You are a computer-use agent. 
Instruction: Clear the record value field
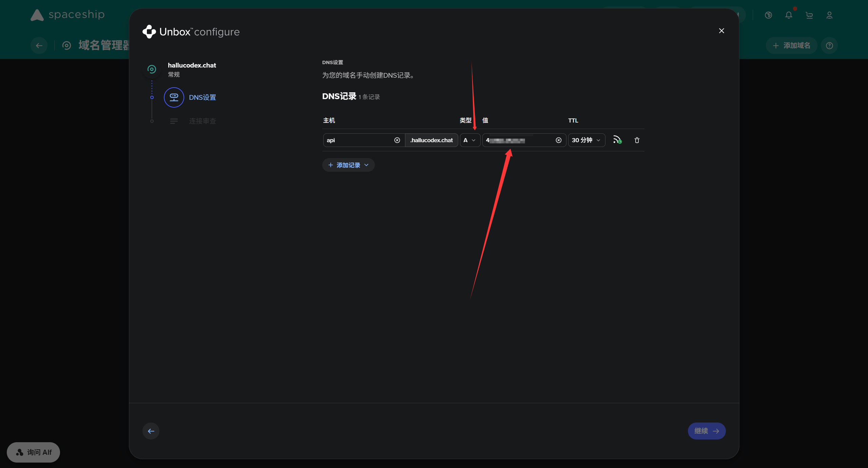click(558, 140)
